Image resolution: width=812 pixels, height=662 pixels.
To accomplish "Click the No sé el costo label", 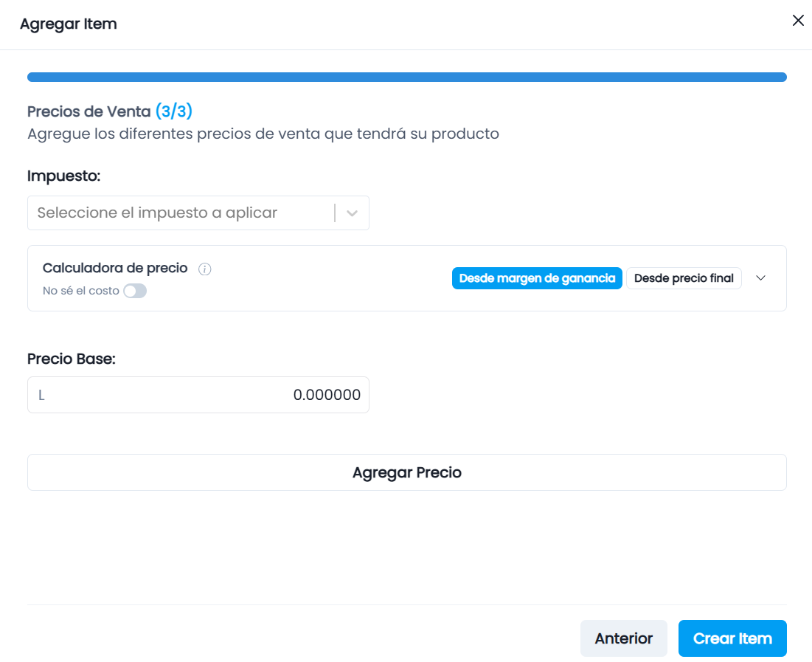I will [x=81, y=291].
